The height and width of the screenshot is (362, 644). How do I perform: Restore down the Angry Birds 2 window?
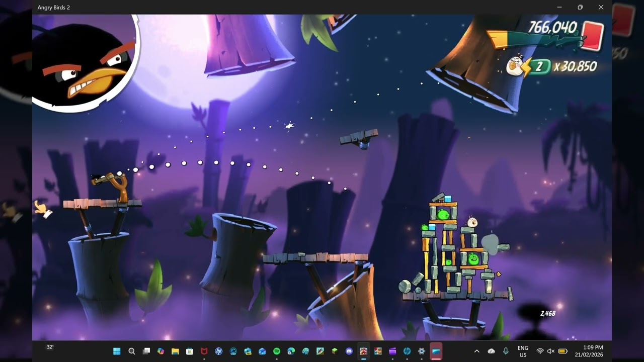click(580, 7)
